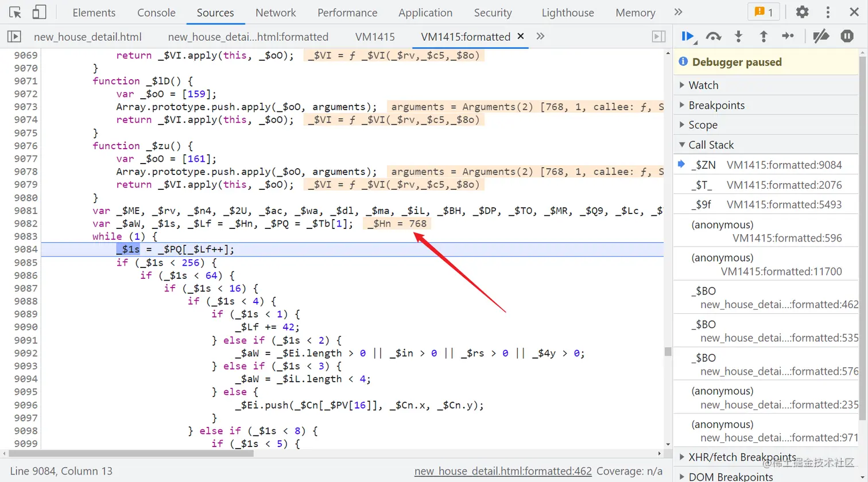Open the Network panel

coord(276,13)
